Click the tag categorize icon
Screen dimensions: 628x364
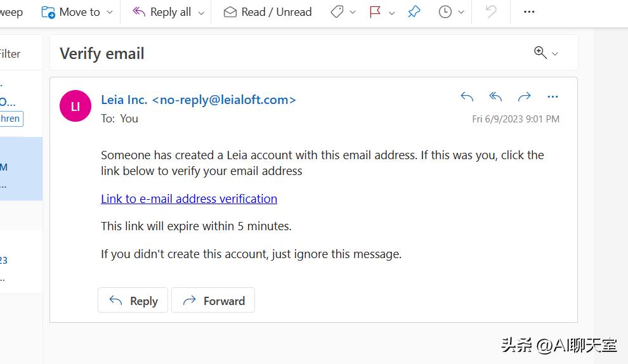(337, 12)
